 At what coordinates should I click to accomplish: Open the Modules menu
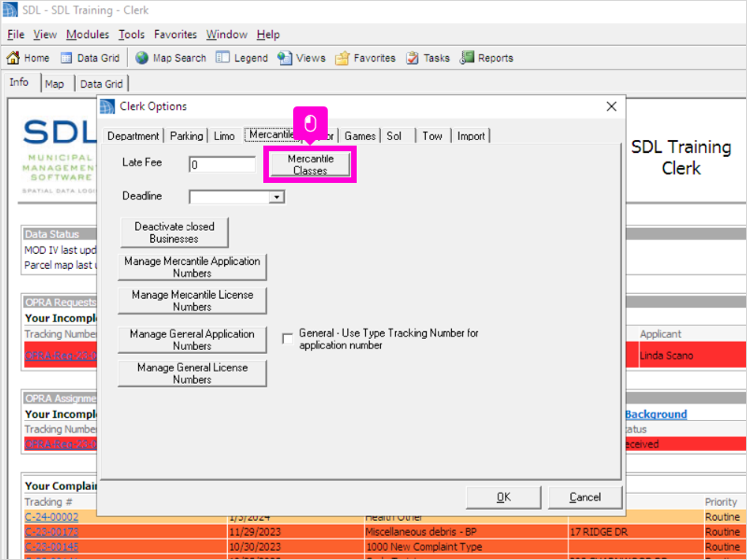click(87, 35)
